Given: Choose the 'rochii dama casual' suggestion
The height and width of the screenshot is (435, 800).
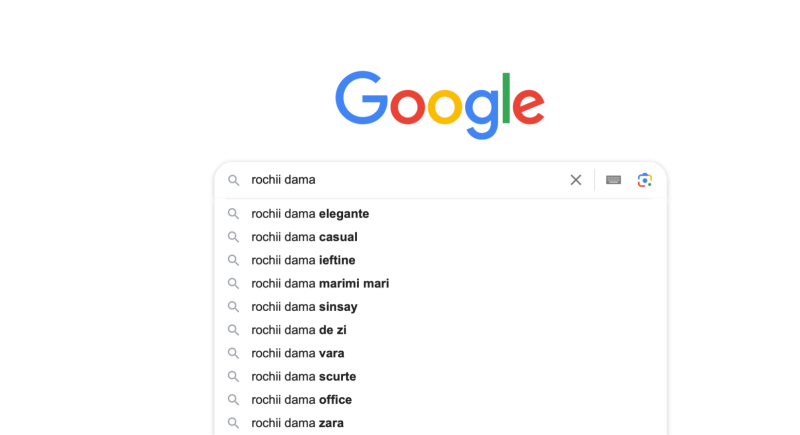Looking at the screenshot, I should (x=304, y=237).
